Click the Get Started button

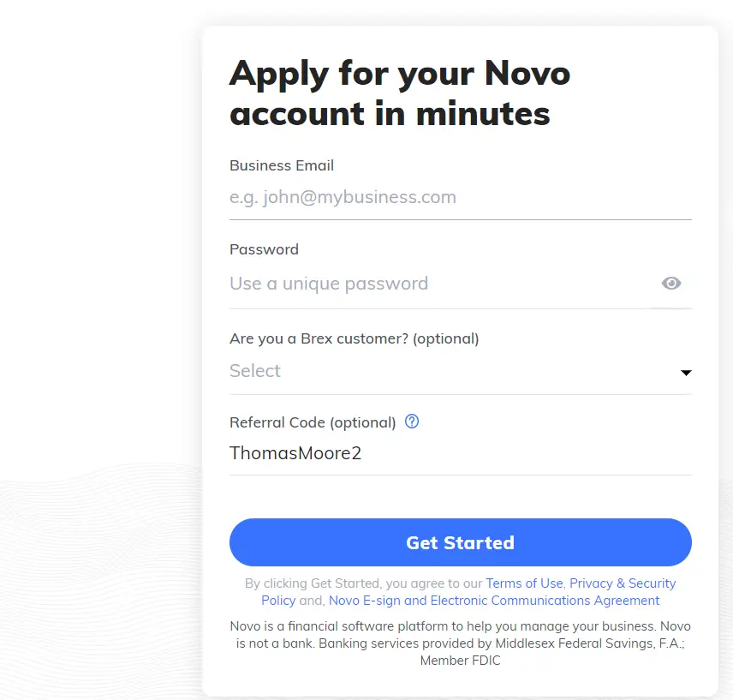click(461, 542)
